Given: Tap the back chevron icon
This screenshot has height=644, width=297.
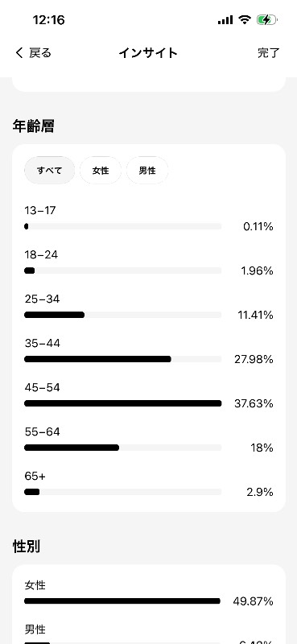Looking at the screenshot, I should (x=19, y=53).
